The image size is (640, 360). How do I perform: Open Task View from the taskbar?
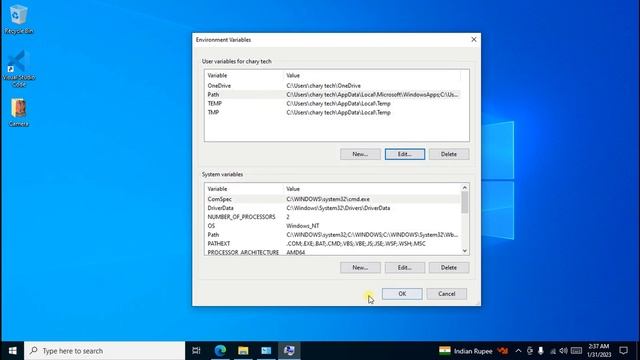coord(196,351)
